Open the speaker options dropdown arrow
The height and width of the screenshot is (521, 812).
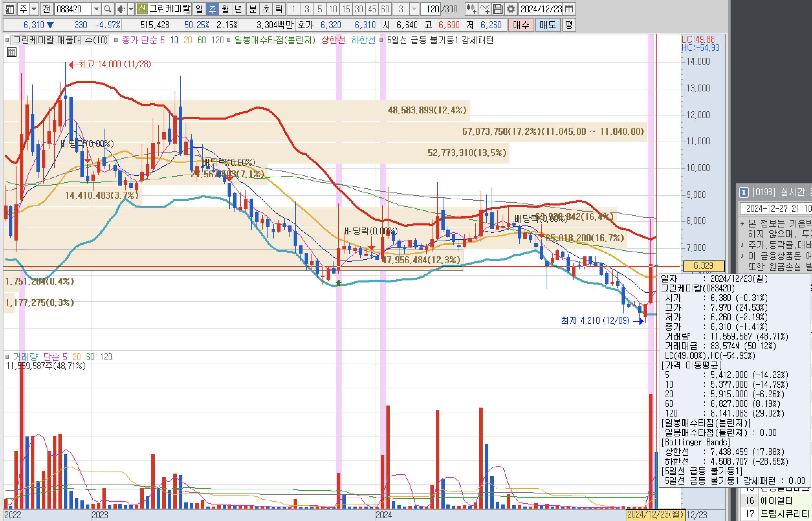tap(131, 9)
